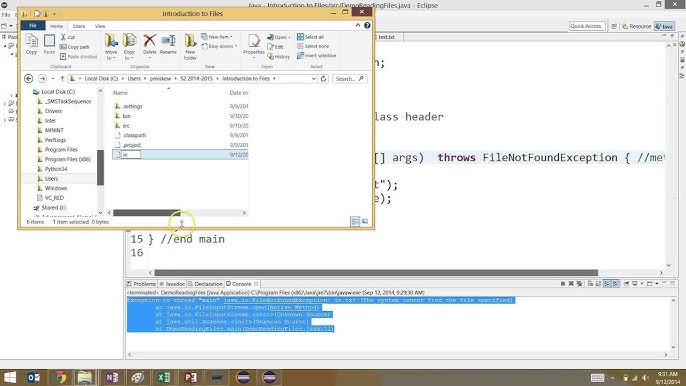Open the Properties ribbon icon
686x386 pixels.
click(x=254, y=46)
